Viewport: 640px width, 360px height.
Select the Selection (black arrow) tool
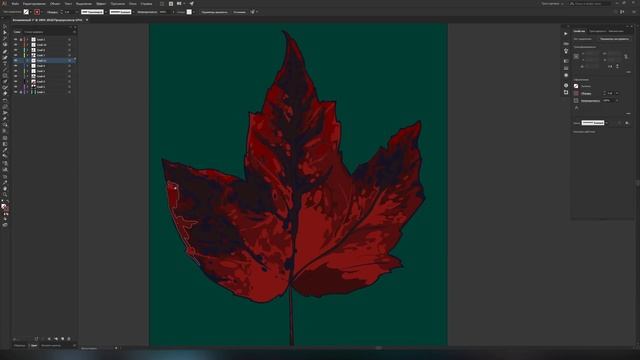[5, 27]
